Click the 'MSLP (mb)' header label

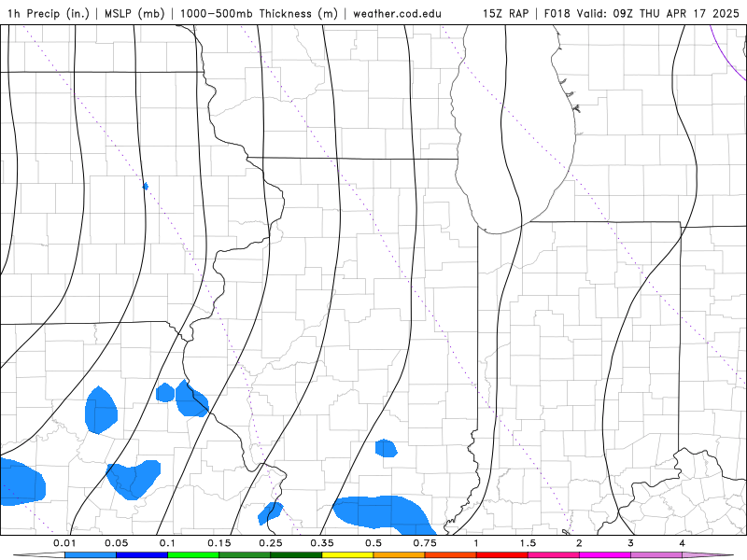click(134, 13)
